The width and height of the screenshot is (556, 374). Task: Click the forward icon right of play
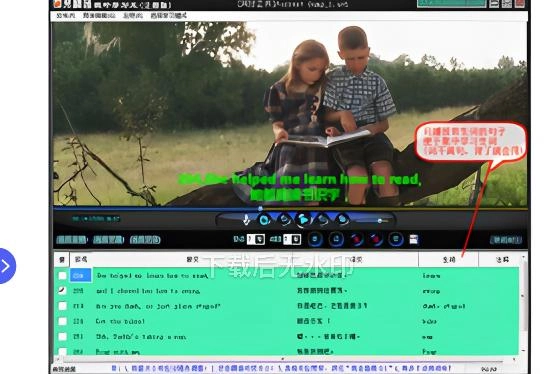coord(323,220)
